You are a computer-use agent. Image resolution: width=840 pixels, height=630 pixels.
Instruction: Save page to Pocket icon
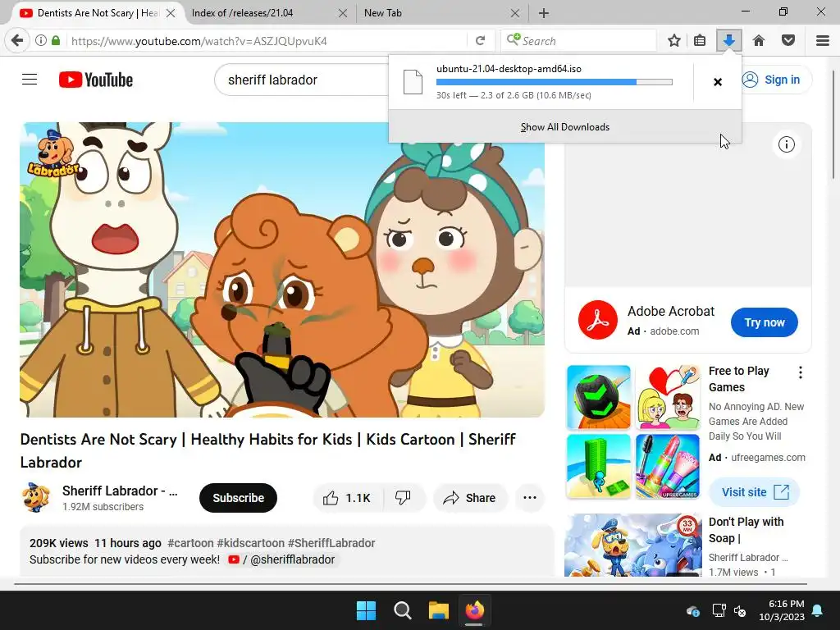coord(788,41)
